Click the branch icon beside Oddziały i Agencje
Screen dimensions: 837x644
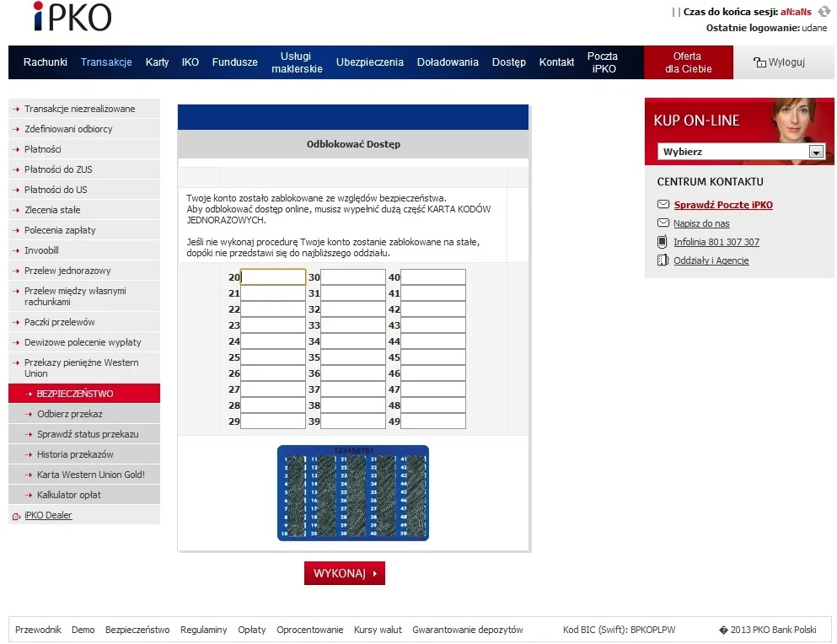[x=663, y=260]
